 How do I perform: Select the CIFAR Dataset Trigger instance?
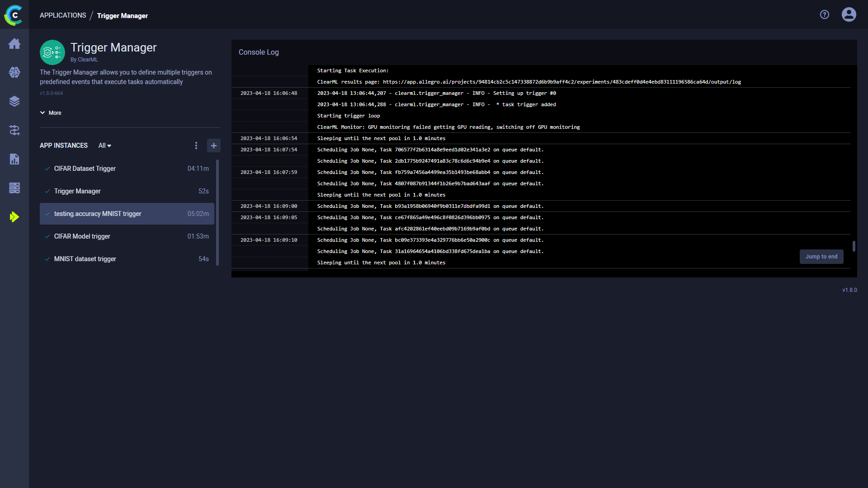pos(85,168)
